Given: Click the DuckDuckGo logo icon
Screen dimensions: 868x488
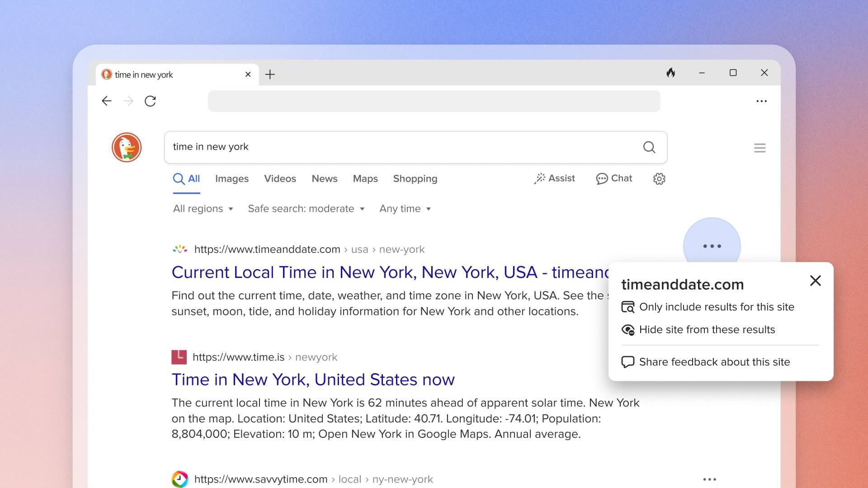Looking at the screenshot, I should click(x=127, y=146).
